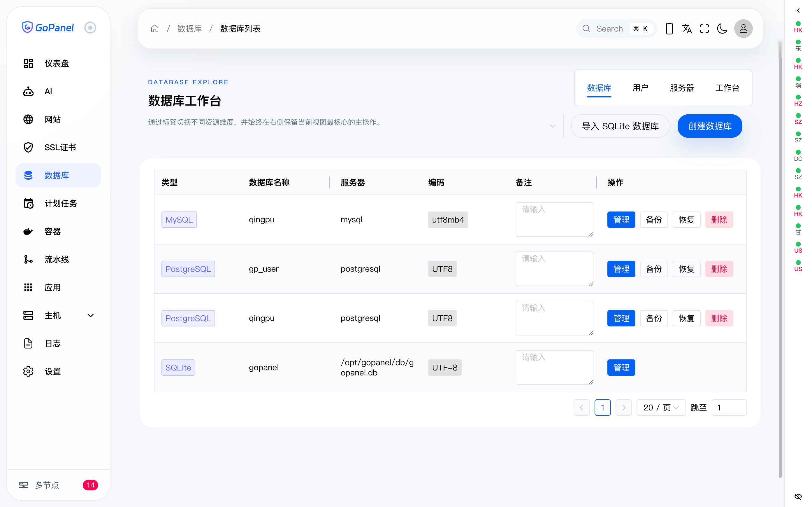Click 删除 for gp_user row
Screen dimensions: 812x507
pyautogui.click(x=719, y=269)
